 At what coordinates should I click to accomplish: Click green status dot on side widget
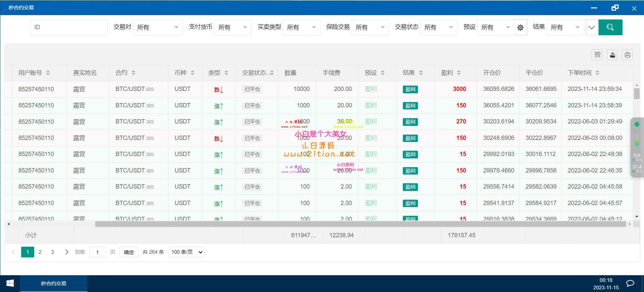(637, 124)
